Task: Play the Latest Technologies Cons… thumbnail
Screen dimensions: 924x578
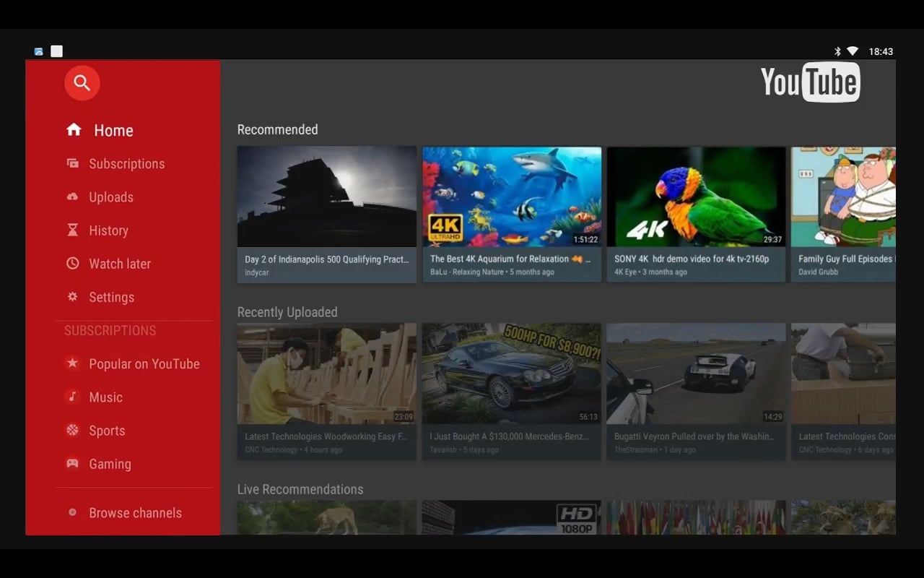Action: tap(843, 374)
